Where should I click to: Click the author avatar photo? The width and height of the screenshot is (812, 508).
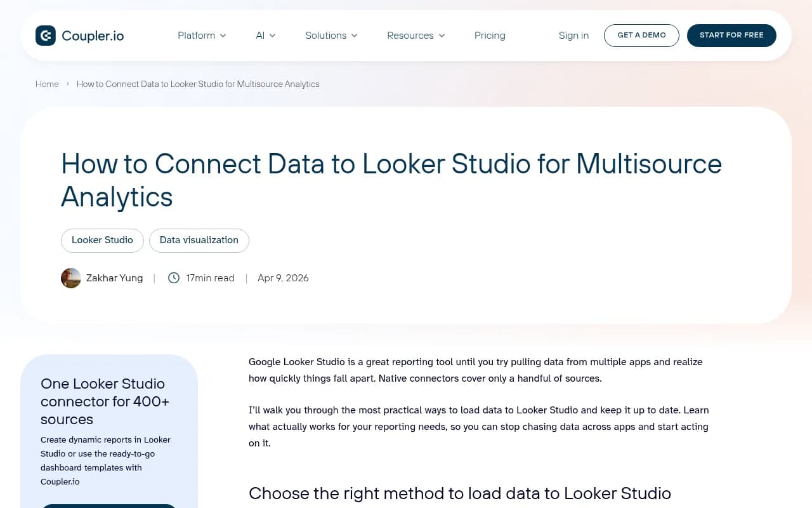tap(70, 277)
